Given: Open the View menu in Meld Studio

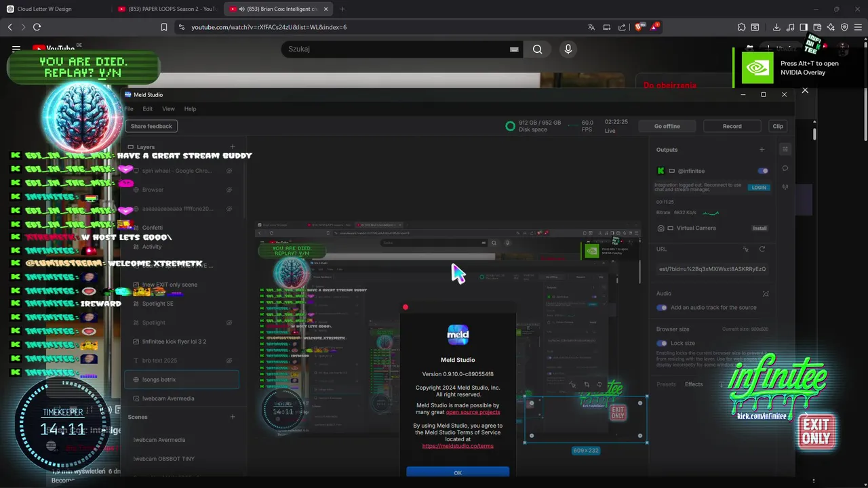Looking at the screenshot, I should pos(168,108).
